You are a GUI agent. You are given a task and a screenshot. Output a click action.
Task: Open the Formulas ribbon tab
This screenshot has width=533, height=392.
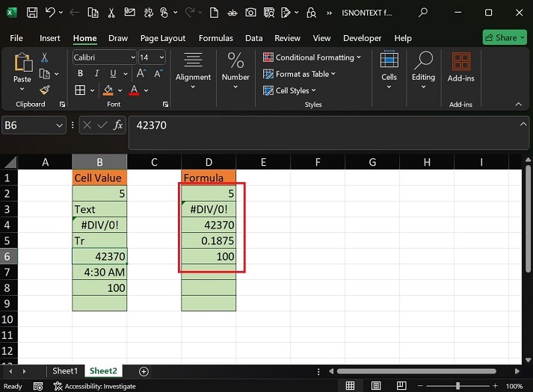point(215,38)
